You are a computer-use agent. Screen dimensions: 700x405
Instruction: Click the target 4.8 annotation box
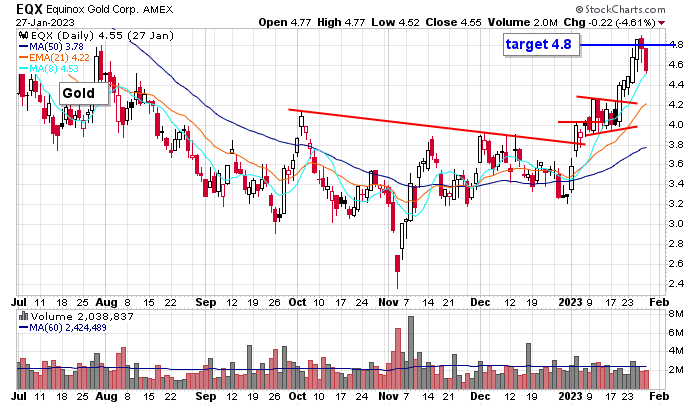coord(541,45)
